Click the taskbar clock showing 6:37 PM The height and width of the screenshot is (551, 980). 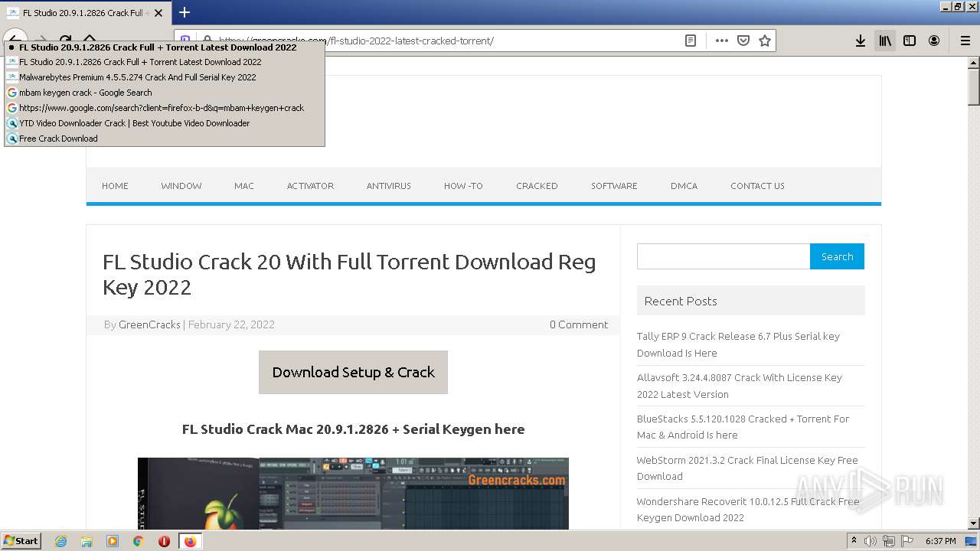pyautogui.click(x=941, y=541)
